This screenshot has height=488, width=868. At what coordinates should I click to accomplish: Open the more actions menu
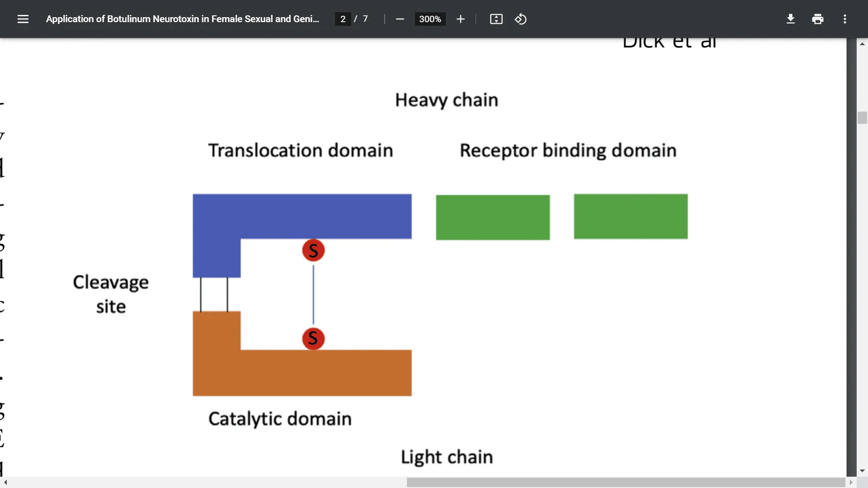(x=844, y=19)
